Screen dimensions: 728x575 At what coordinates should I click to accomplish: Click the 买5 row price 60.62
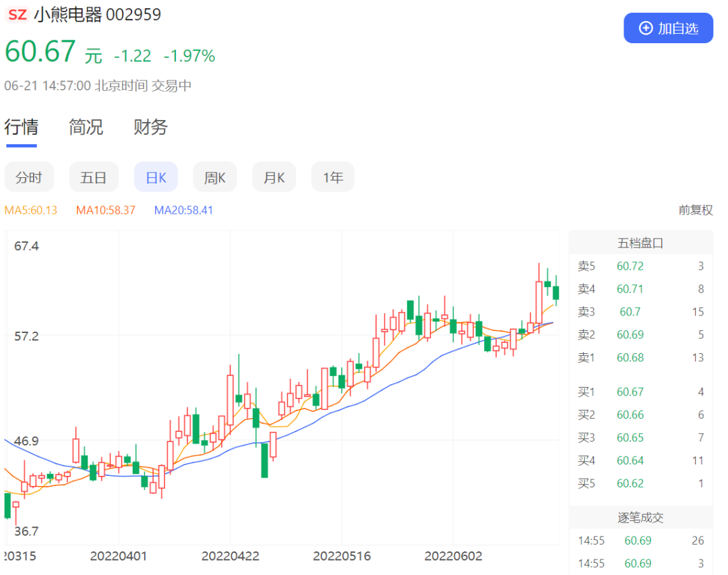click(630, 483)
